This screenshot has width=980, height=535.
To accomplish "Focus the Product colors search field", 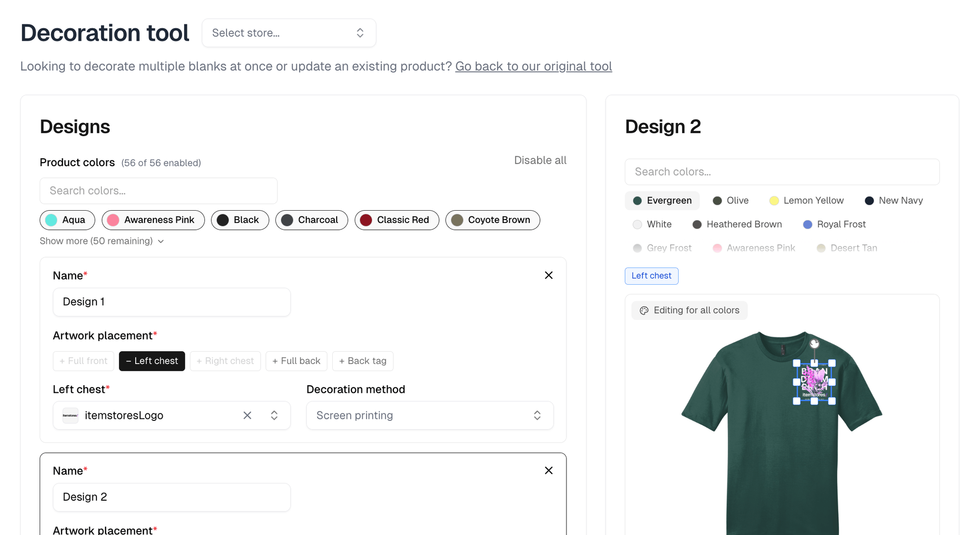I will tap(158, 191).
